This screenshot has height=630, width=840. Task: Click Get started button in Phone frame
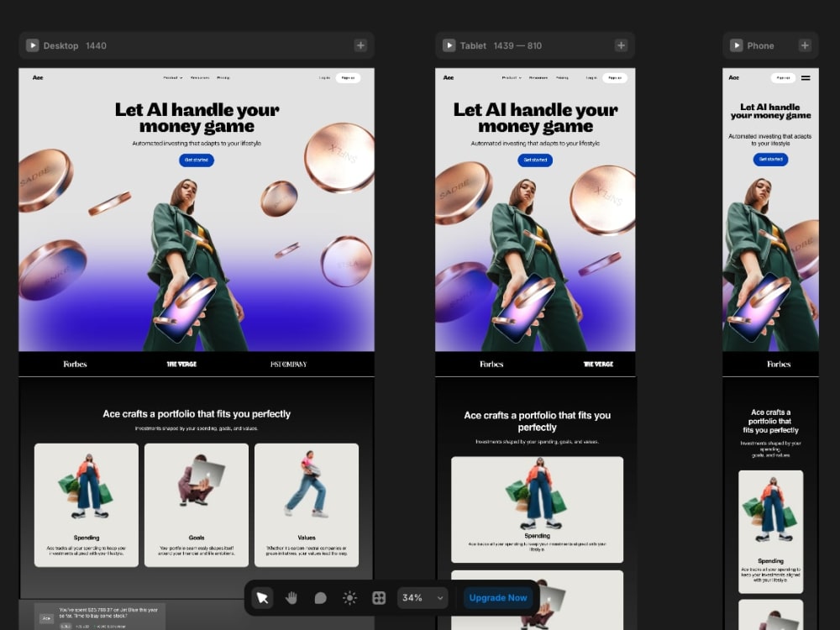point(770,159)
